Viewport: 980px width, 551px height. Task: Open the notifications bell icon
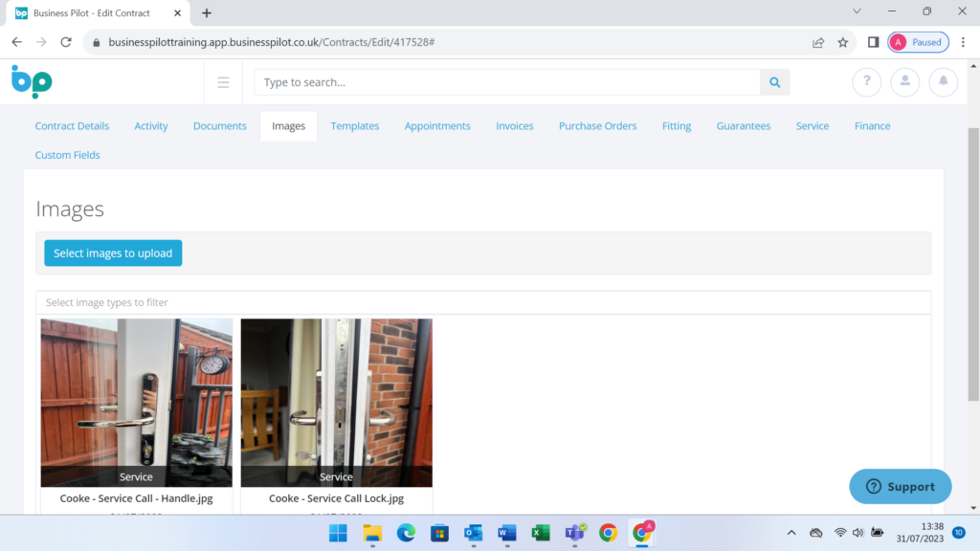pyautogui.click(x=943, y=82)
